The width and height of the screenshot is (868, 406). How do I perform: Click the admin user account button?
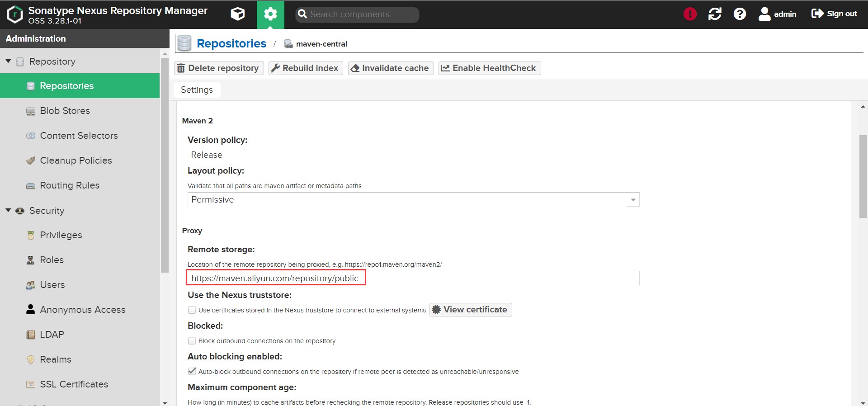point(778,14)
